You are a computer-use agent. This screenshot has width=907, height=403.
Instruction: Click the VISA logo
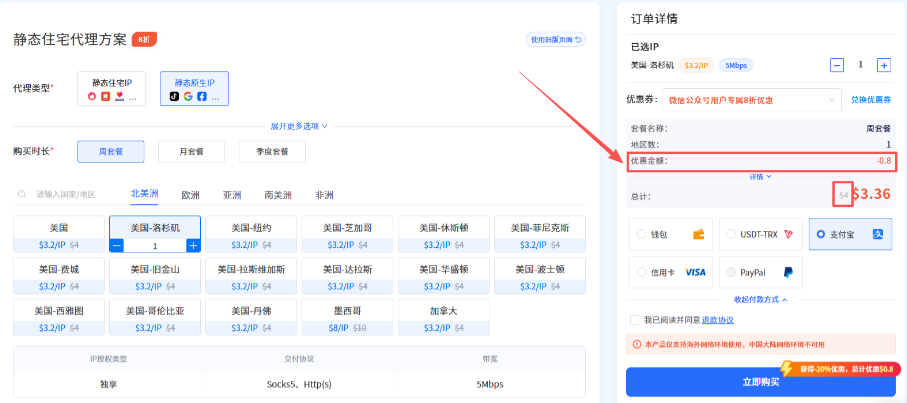pyautogui.click(x=695, y=272)
